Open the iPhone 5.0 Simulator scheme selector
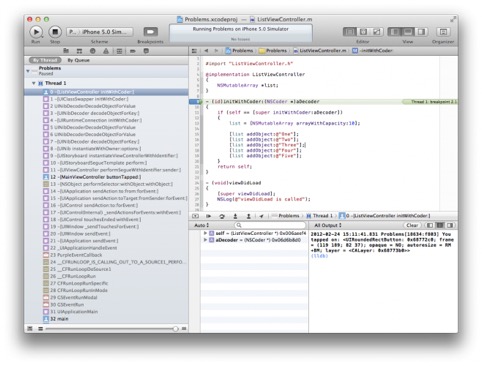482x366 pixels. 100,32
